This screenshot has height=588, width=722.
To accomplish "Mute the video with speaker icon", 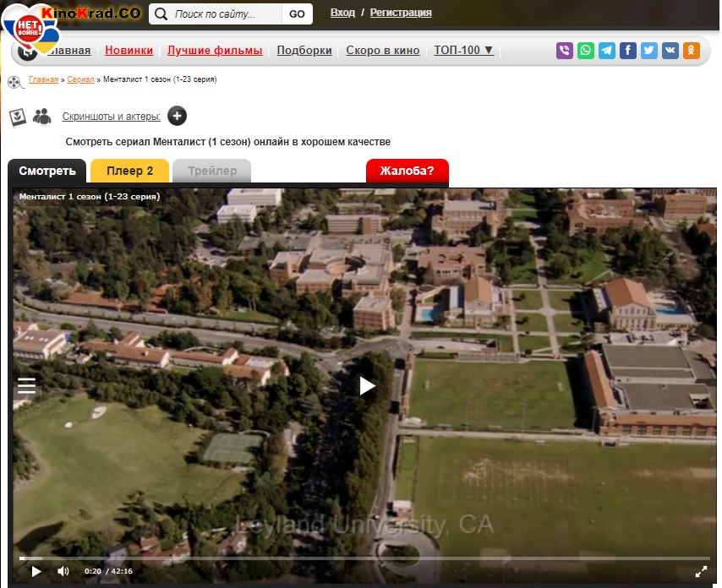I will [63, 571].
